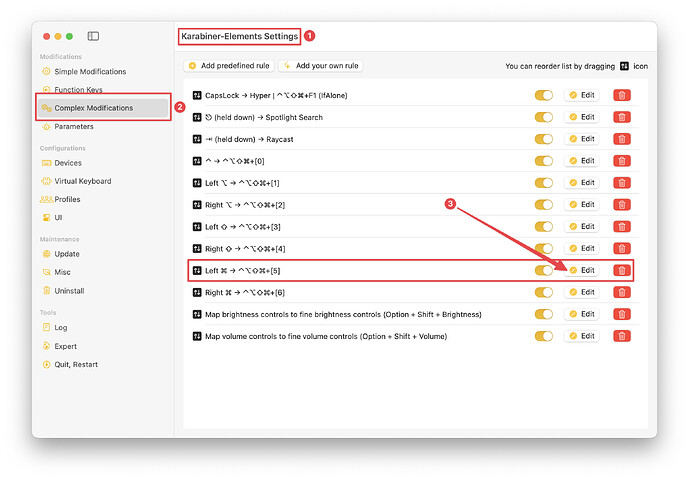Toggle the sidebar visibility icon

[93, 36]
